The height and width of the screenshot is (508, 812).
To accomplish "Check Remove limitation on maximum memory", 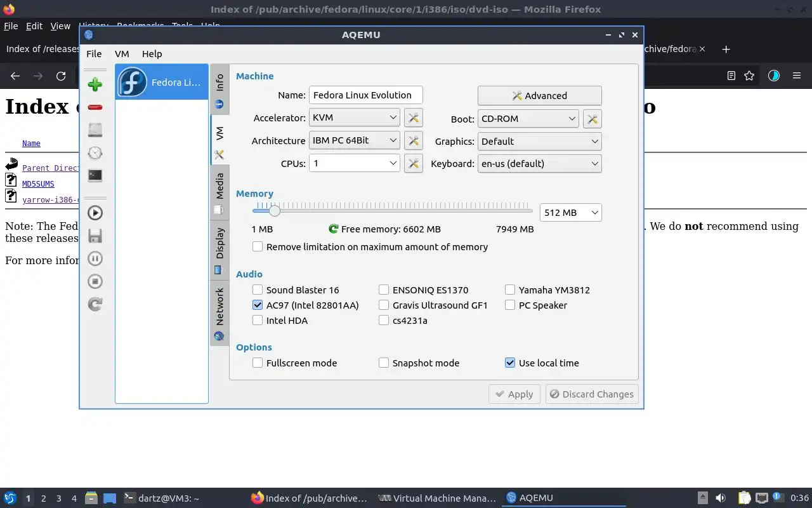I will point(370,246).
